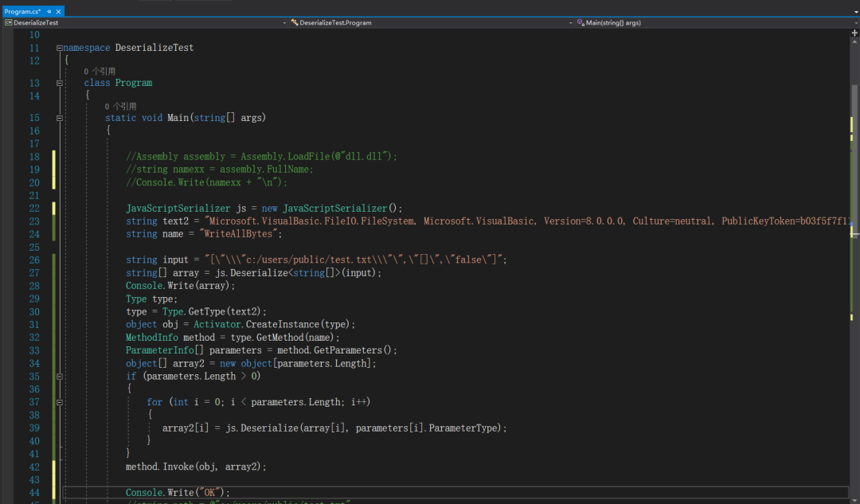
Task: Collapse the class Program block
Action: coord(59,84)
